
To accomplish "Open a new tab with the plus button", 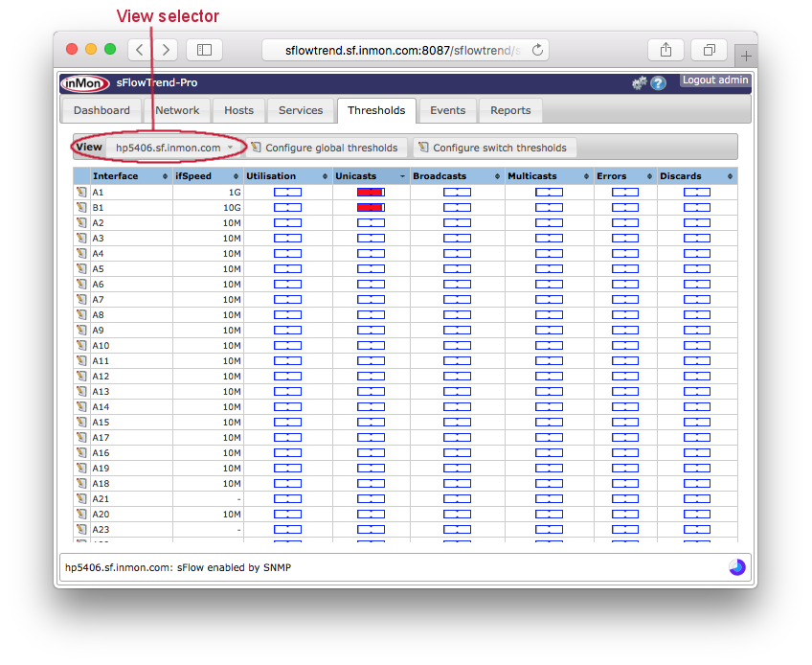I will coord(746,56).
